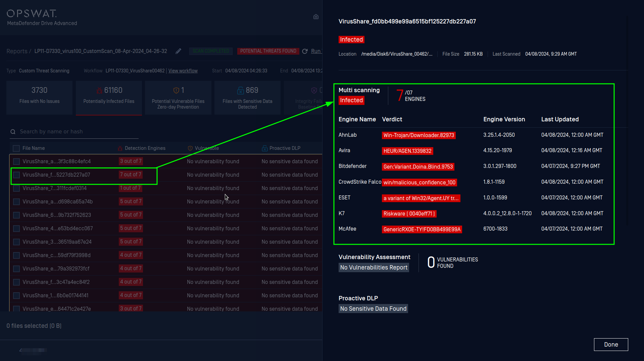Click the McAfee engine version 6700-1833
Image resolution: width=644 pixels, height=361 pixels.
point(495,229)
